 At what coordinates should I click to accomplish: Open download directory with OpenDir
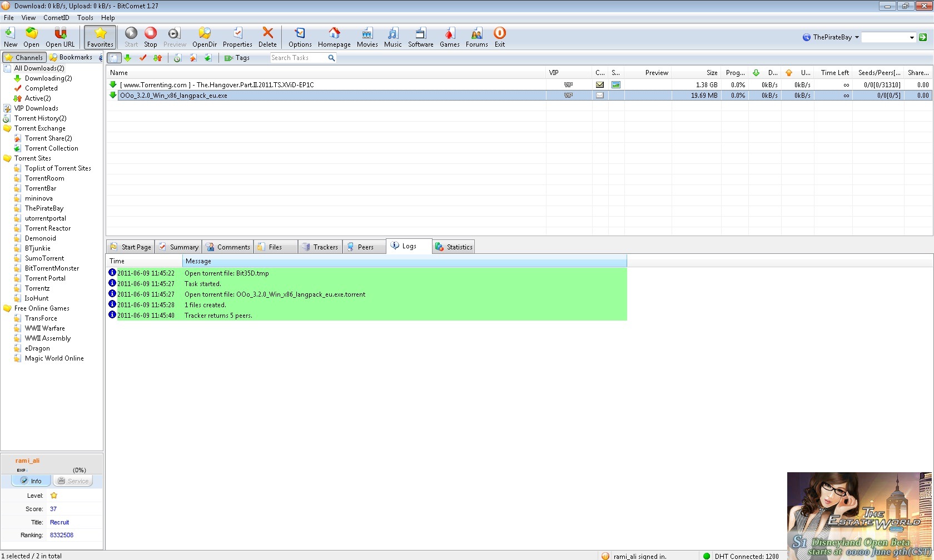205,37
